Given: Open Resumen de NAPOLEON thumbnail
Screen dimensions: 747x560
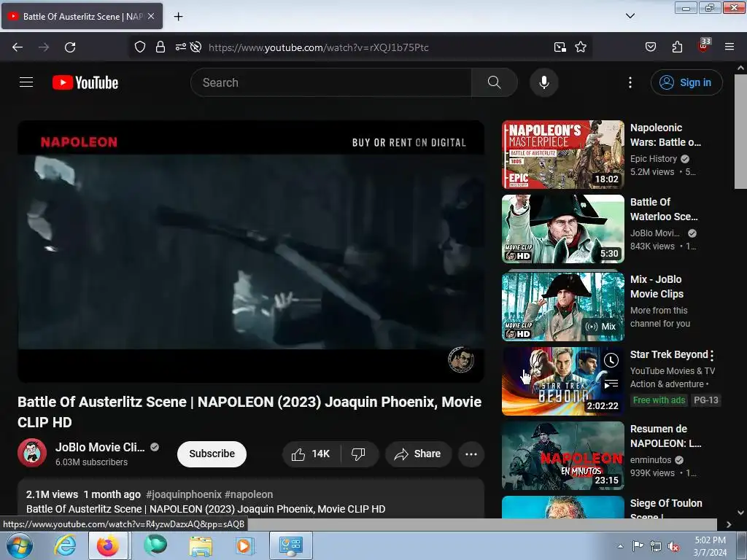Looking at the screenshot, I should point(562,455).
